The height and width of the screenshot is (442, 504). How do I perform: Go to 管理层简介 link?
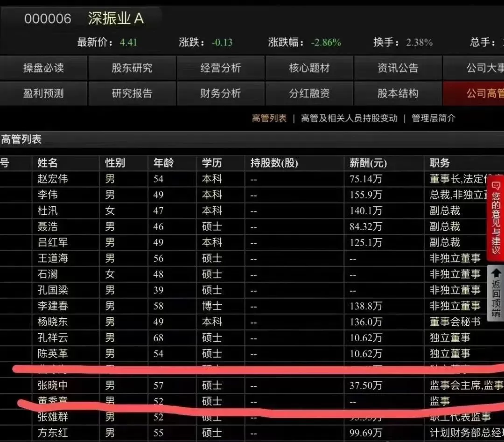433,118
